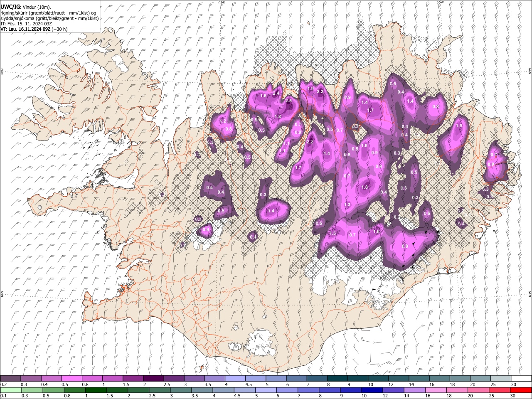The height and width of the screenshot is (399, 532).
Task: Click the 'VT: Lau. 16.11.2024 09Z (+30 h)' line
Action: tap(34, 29)
